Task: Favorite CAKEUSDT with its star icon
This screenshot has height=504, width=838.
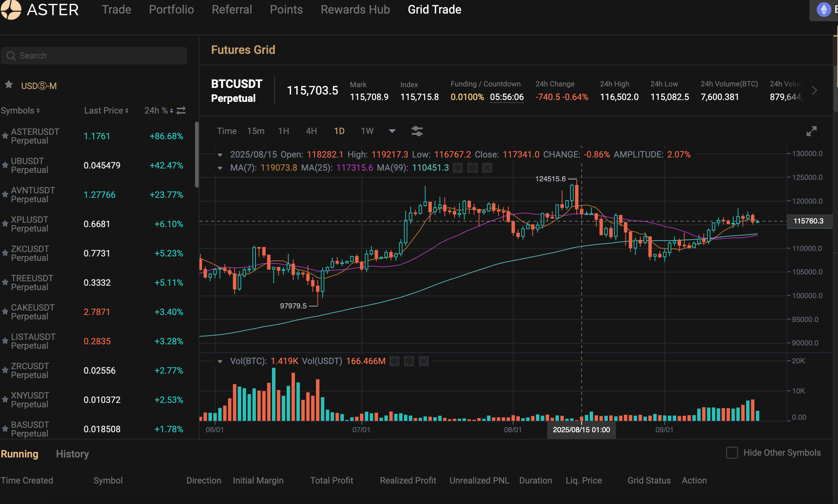Action: click(5, 312)
